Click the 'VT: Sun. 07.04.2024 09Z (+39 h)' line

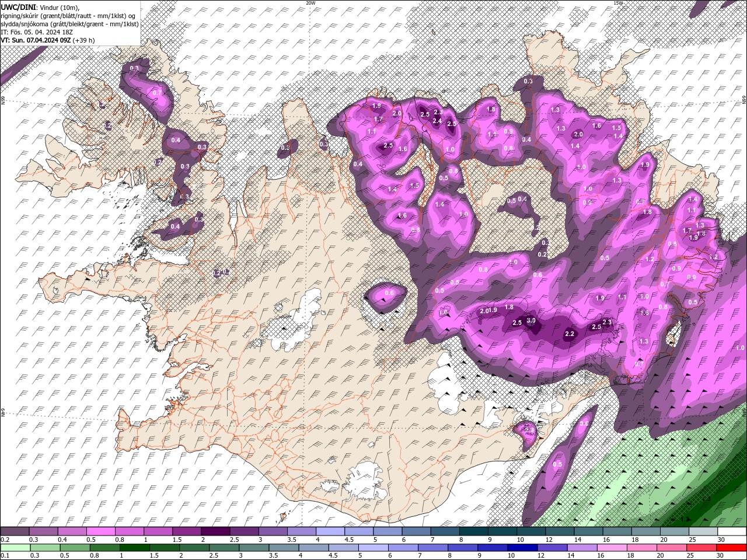click(48, 40)
